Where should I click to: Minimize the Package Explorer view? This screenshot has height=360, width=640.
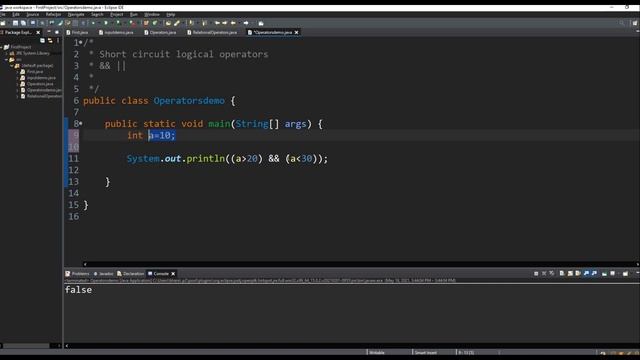tap(49, 31)
